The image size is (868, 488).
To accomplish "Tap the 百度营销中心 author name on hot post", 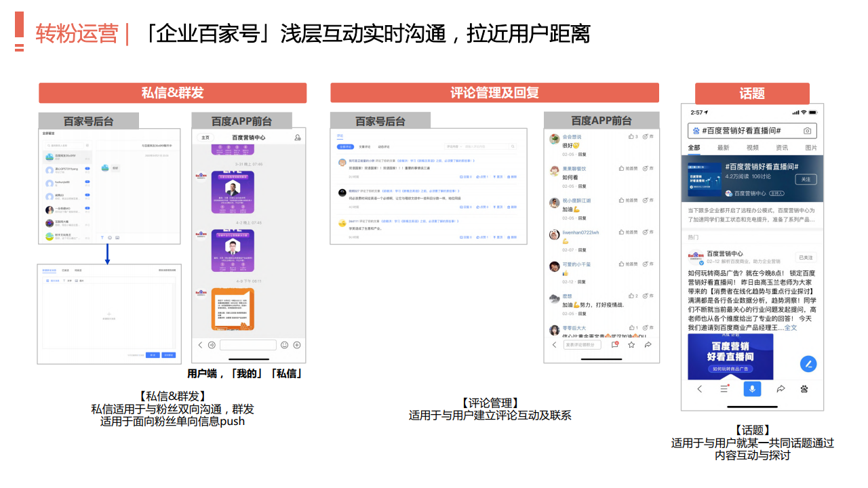I will tap(725, 253).
